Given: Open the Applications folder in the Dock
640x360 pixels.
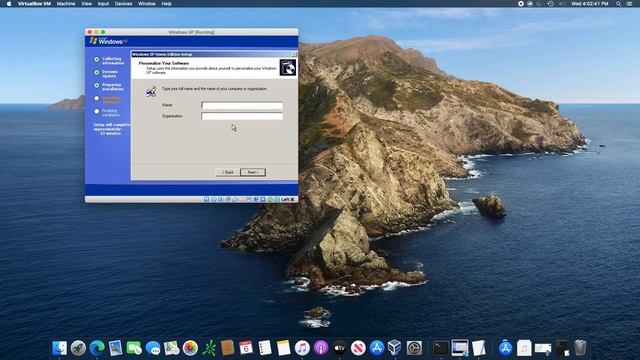Looking at the screenshot, I should pyautogui.click(x=505, y=348).
